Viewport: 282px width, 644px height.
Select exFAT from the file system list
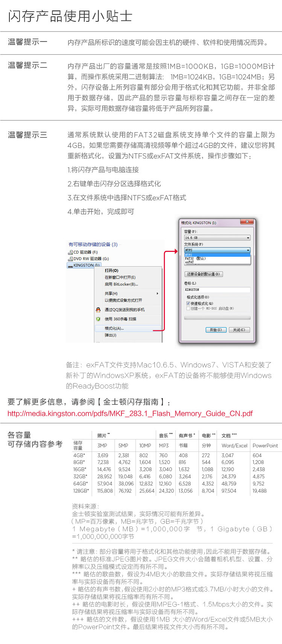190,262
